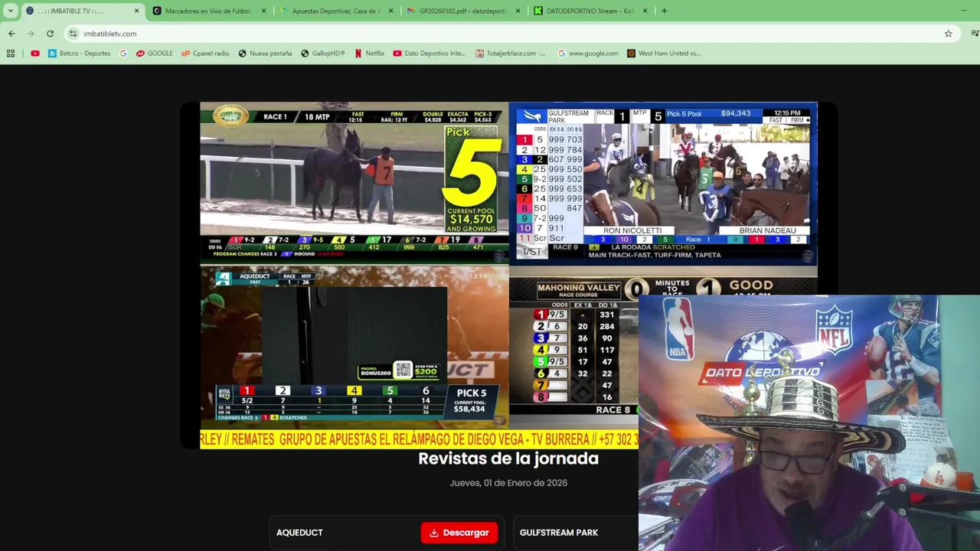Select the Aqueduct video feed
980x551 pixels.
[354, 347]
